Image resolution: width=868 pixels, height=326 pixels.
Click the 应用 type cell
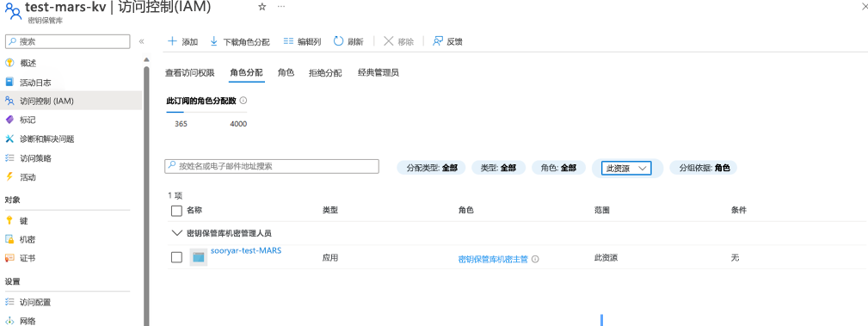(x=330, y=257)
